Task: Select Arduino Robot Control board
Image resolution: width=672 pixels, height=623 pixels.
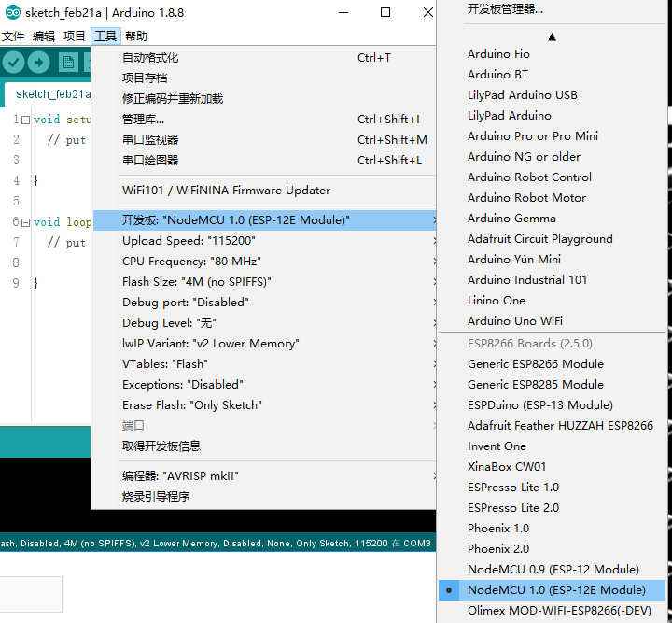Action: [552, 177]
